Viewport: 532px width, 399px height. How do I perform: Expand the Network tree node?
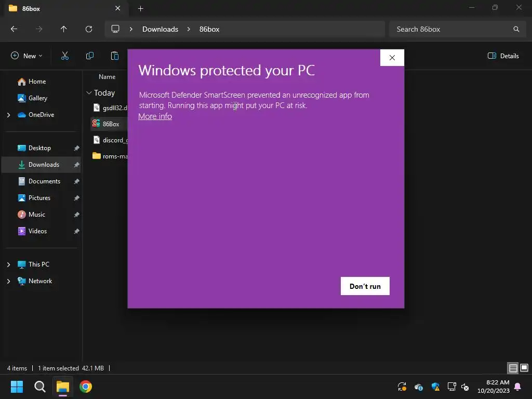tap(8, 281)
